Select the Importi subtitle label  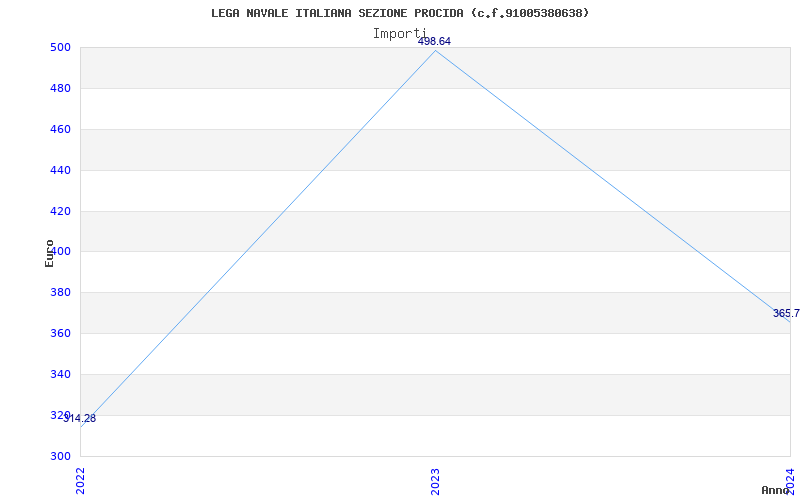pos(399,34)
